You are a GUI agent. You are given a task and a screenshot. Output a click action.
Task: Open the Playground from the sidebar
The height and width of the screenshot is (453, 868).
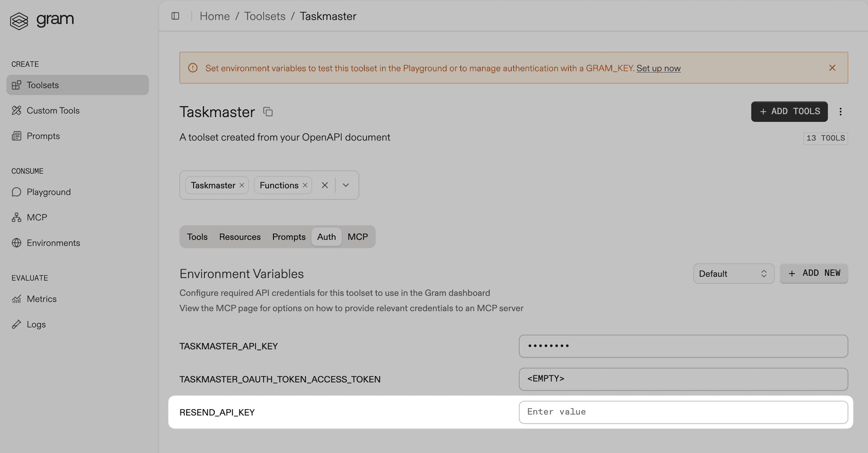(48, 192)
